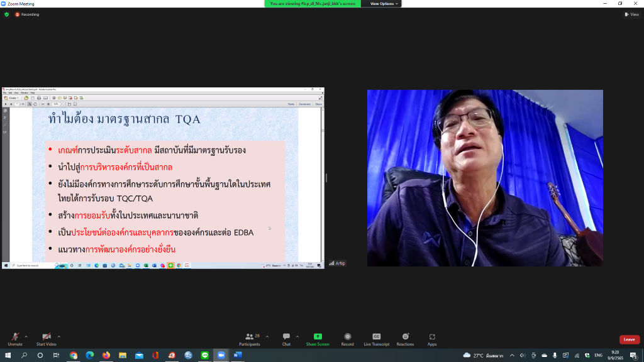Screen dimensions: 644x362
Task: Open Microsoft Word from taskbar
Action: [238, 356]
